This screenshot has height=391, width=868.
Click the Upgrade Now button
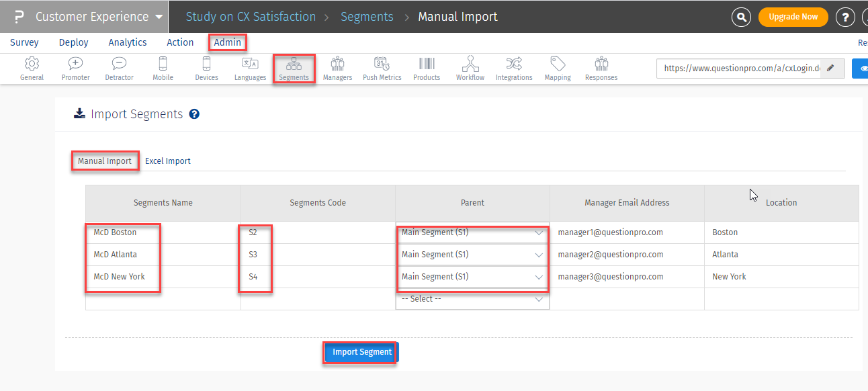(793, 17)
